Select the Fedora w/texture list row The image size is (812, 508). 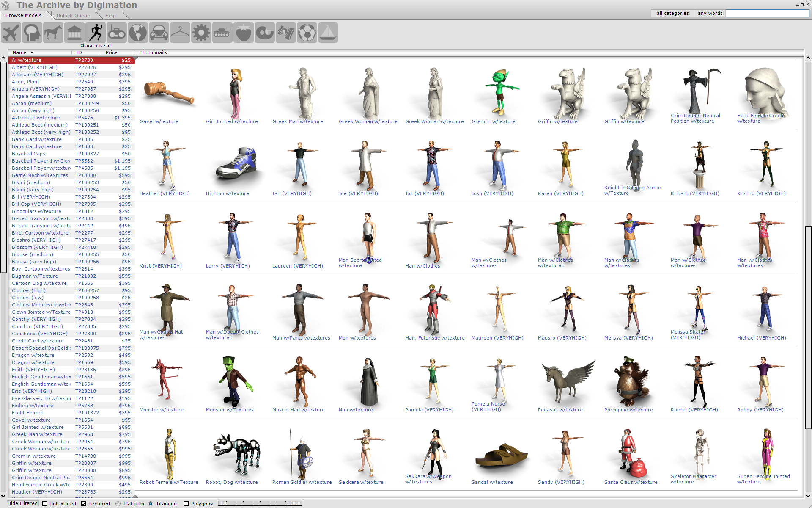point(71,406)
